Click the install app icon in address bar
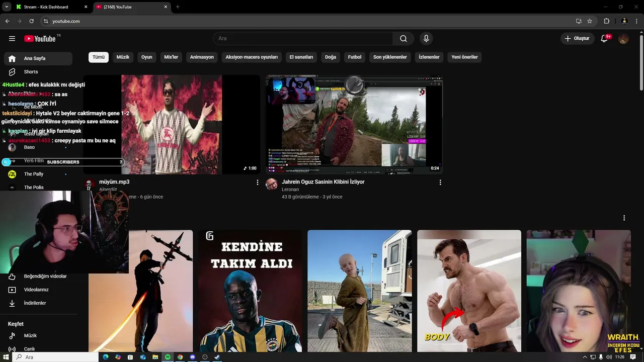644x362 pixels. tap(579, 21)
